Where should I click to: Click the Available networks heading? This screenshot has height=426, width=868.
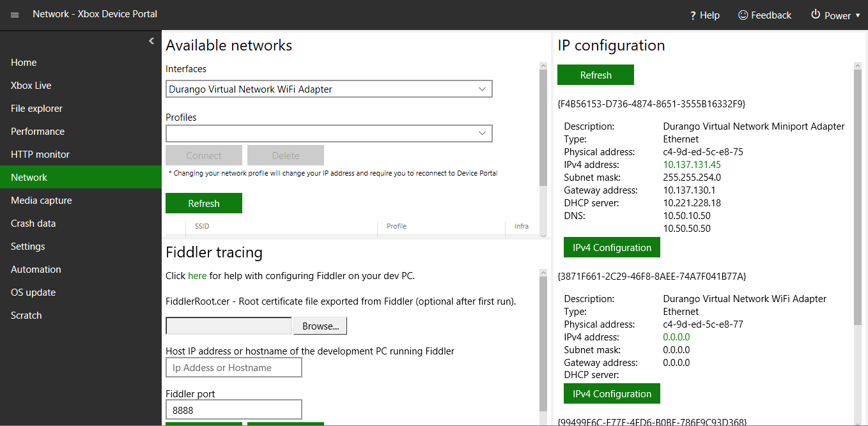click(x=229, y=45)
